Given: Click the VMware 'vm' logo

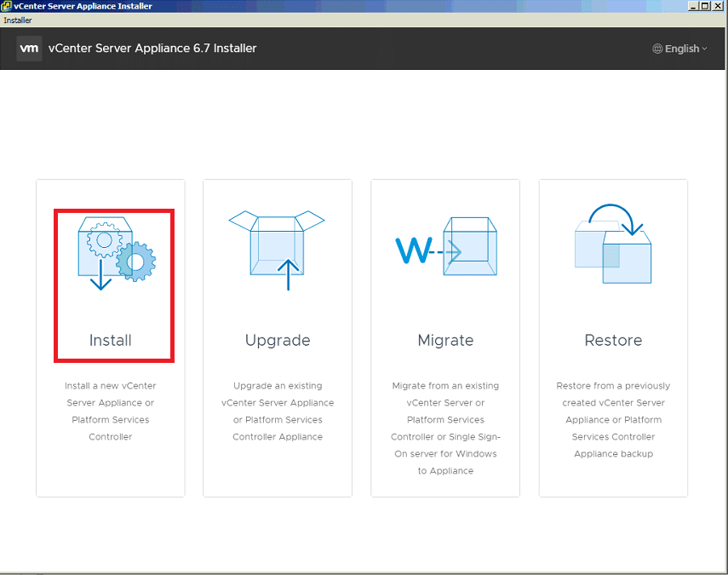Looking at the screenshot, I should [x=29, y=49].
